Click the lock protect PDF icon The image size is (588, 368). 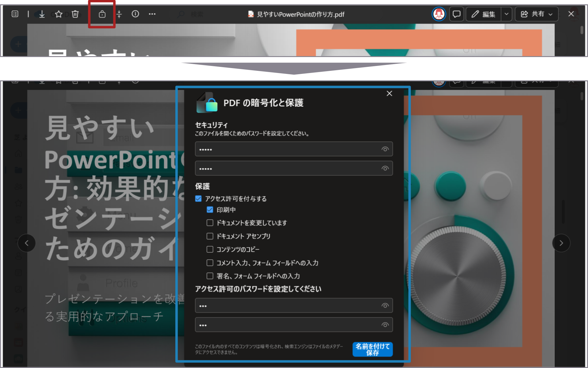pos(102,14)
